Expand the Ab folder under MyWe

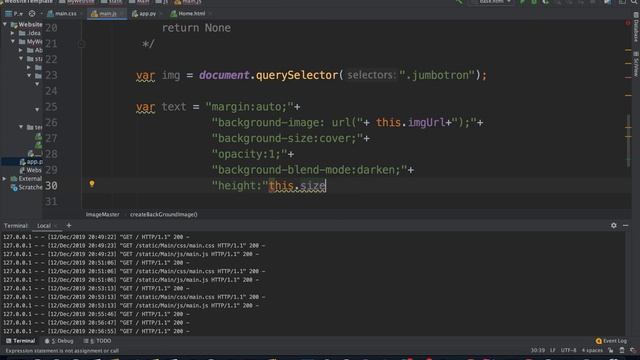pyautogui.click(x=21, y=50)
